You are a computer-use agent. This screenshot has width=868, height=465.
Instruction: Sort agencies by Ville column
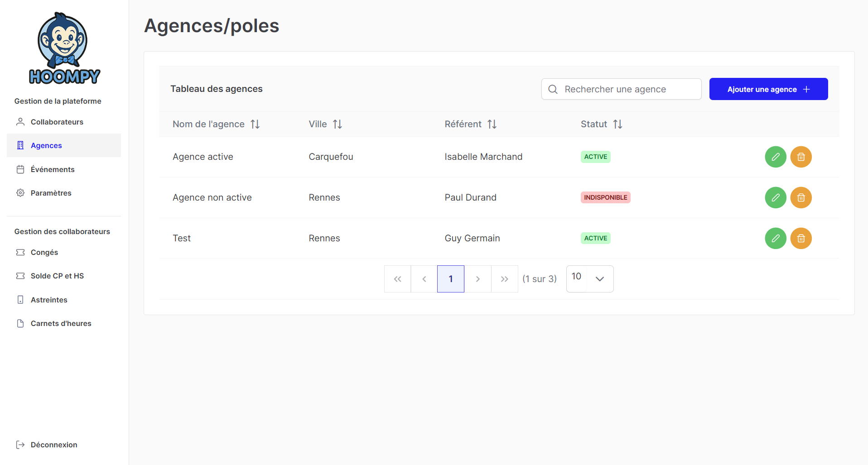click(x=337, y=124)
